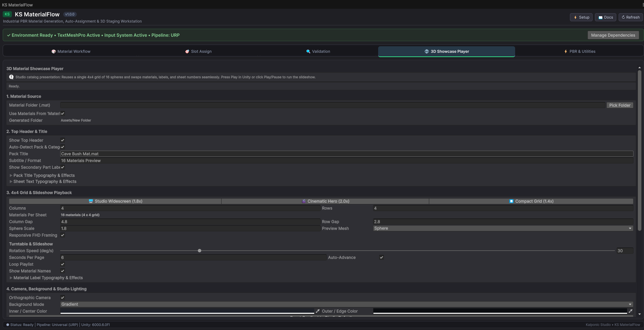This screenshot has width=644, height=330.
Task: Open the window's three-dot options menu
Action: click(642, 5)
